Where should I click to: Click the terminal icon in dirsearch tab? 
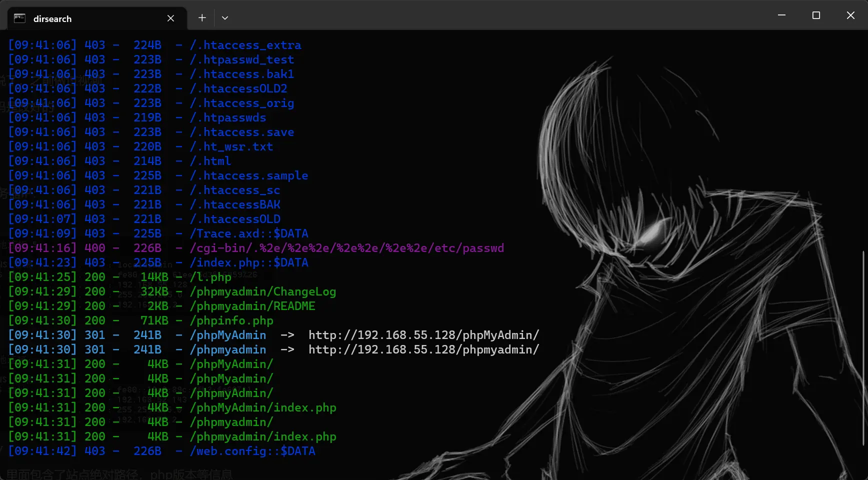(x=19, y=18)
